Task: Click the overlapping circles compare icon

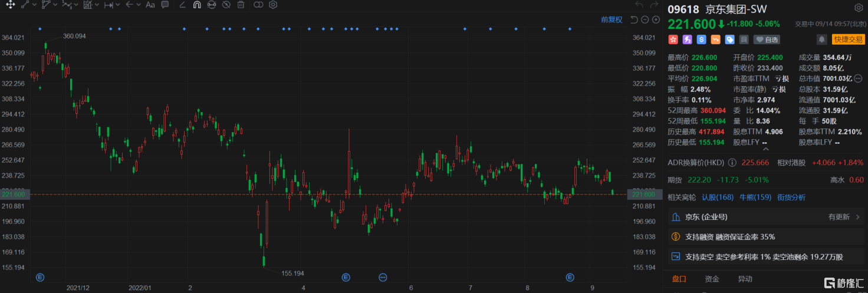Action: pos(258,5)
